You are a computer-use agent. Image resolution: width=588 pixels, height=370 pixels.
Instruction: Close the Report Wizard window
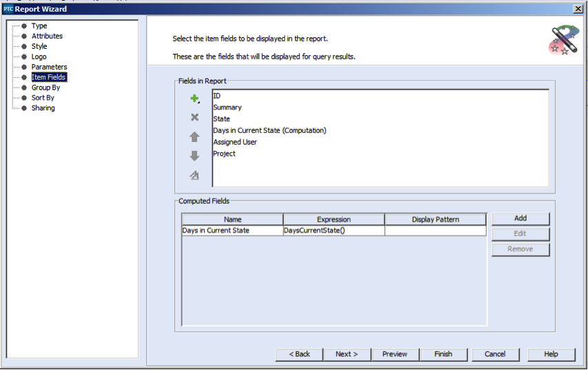(578, 9)
